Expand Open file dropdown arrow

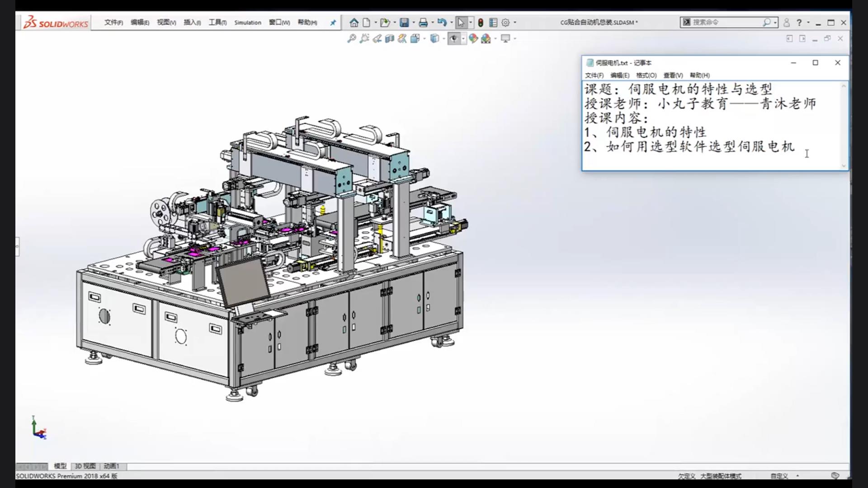395,23
